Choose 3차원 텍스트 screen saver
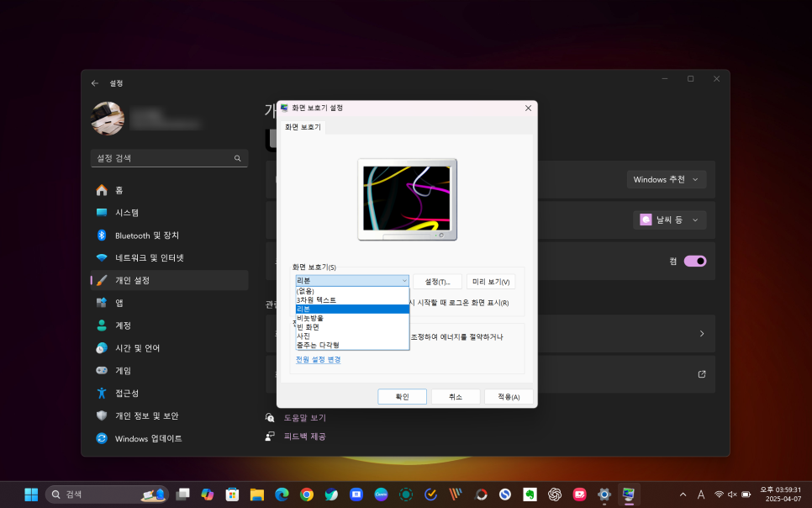Viewport: 812px width, 508px height. [x=352, y=300]
